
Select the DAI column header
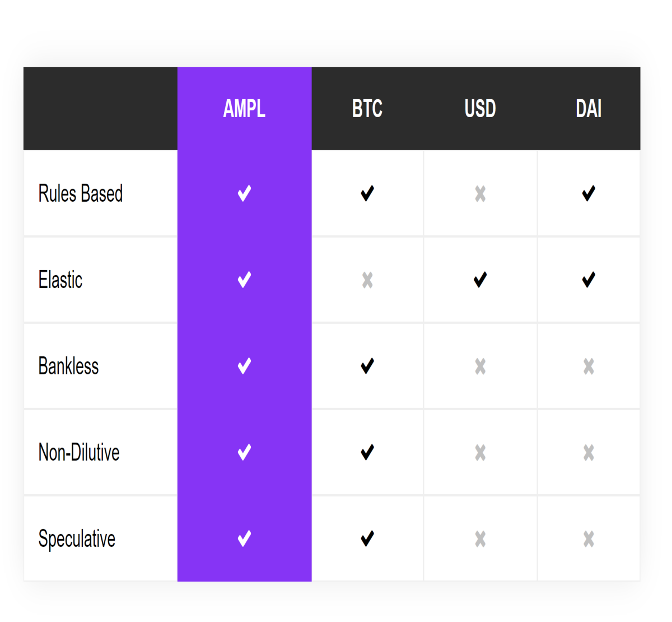(589, 109)
